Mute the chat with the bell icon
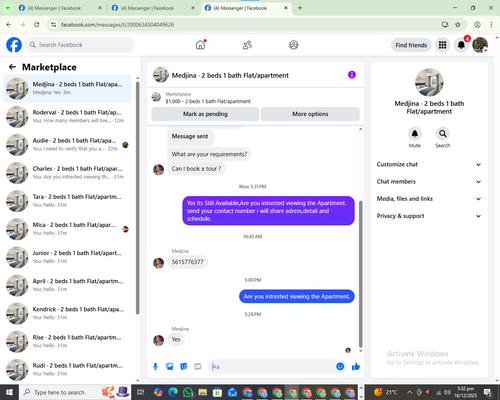This screenshot has height=400, width=500. 415,134
